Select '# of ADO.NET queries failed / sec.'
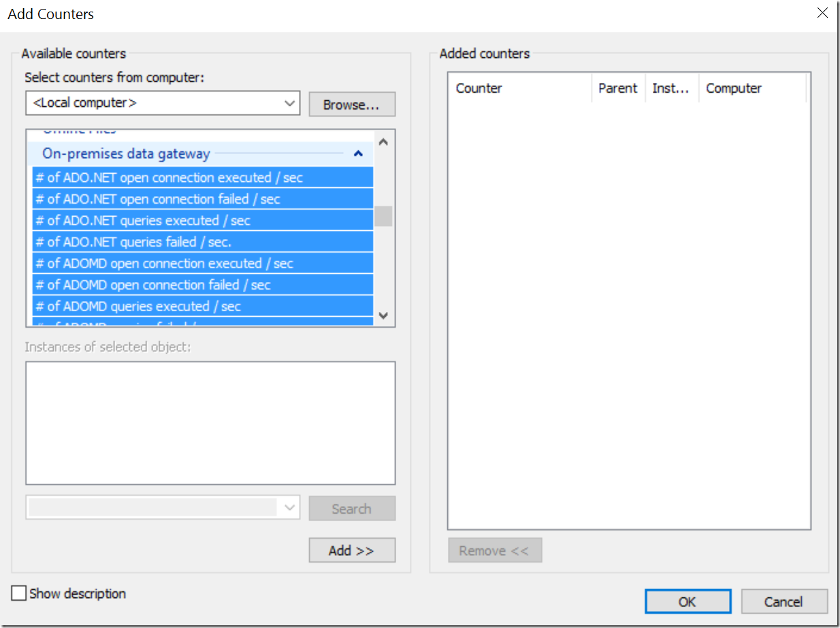The image size is (840, 628). pos(203,242)
